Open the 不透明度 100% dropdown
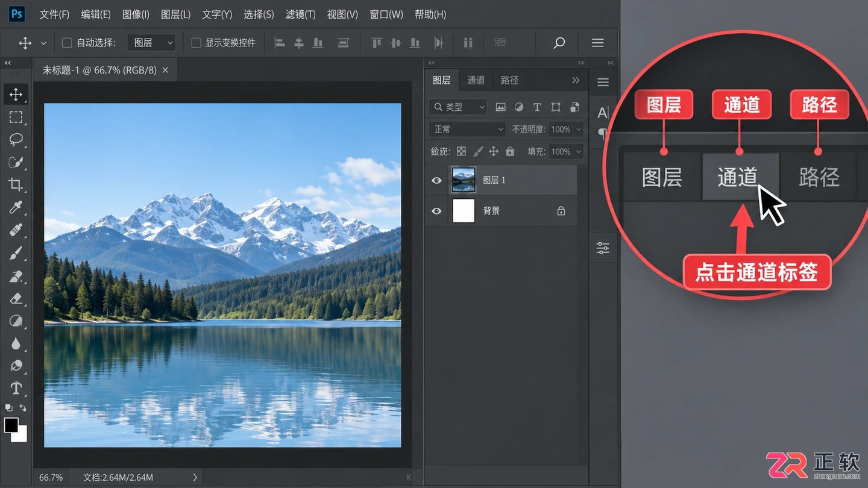 (567, 129)
